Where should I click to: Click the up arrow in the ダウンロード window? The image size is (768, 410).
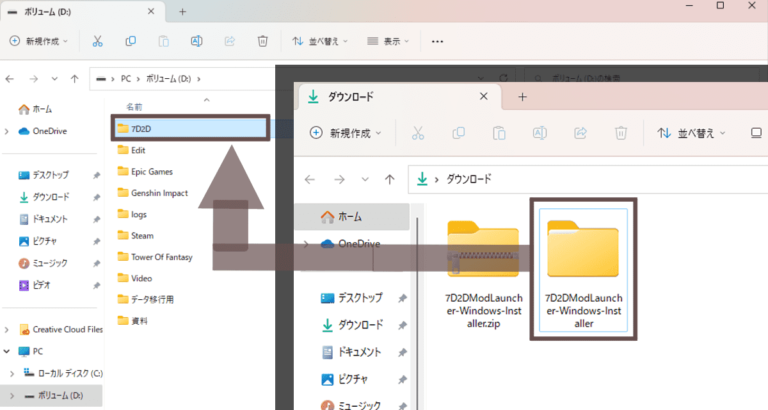tap(389, 180)
